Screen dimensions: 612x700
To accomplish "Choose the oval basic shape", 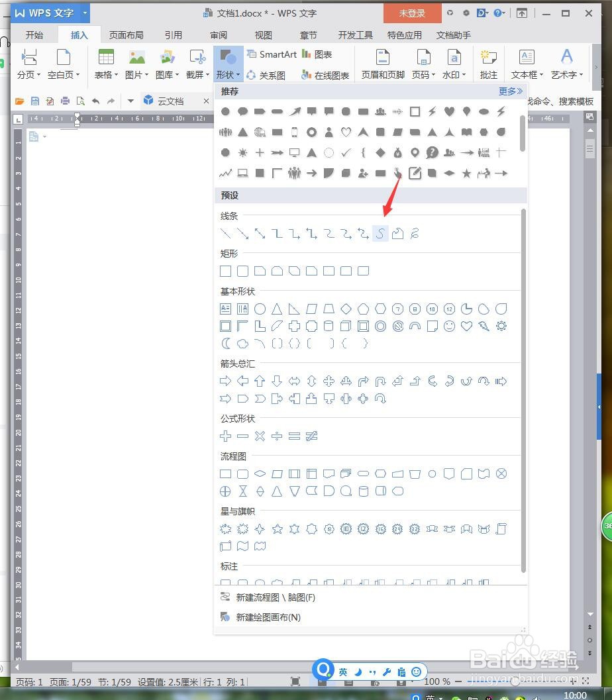I will click(x=260, y=309).
